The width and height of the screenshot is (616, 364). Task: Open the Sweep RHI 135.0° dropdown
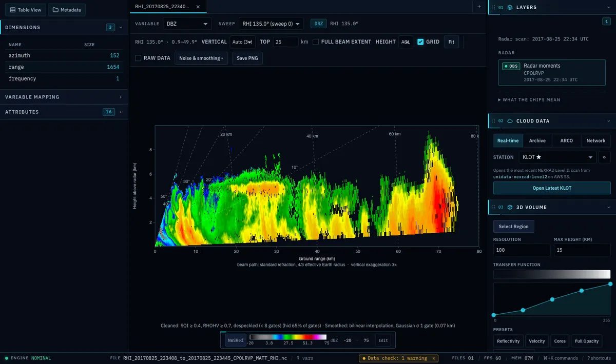point(271,24)
